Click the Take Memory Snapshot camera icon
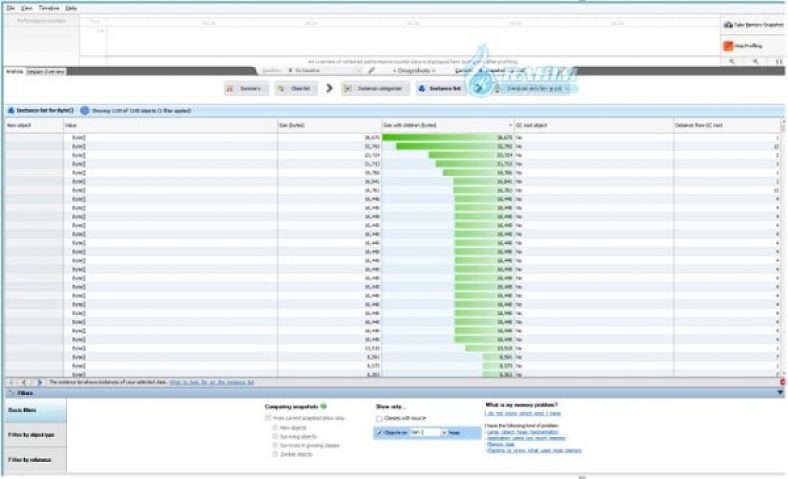The height and width of the screenshot is (479, 788). click(x=728, y=25)
